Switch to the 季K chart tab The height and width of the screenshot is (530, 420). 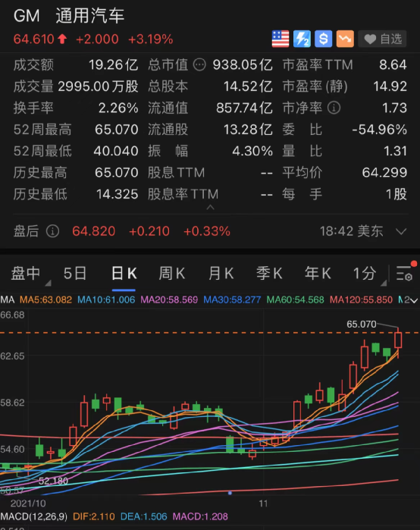tap(269, 273)
